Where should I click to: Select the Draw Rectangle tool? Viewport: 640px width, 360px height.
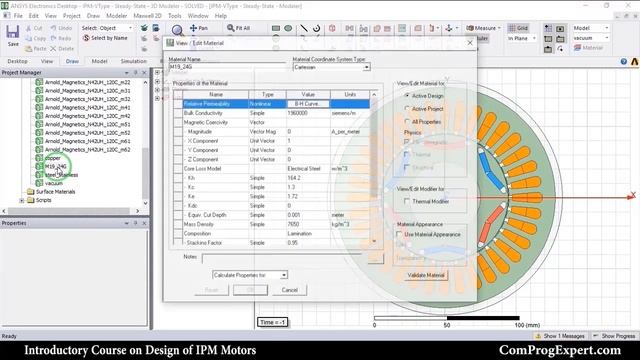[276, 28]
